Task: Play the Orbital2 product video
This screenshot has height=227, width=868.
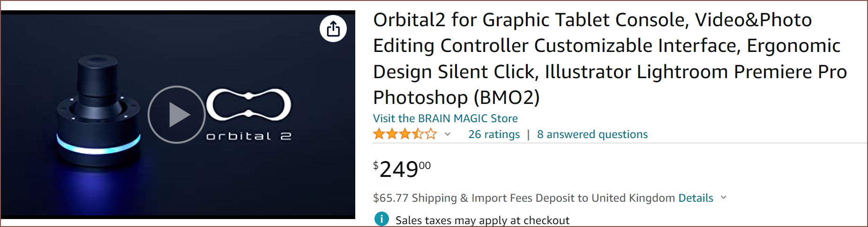Action: [x=177, y=115]
